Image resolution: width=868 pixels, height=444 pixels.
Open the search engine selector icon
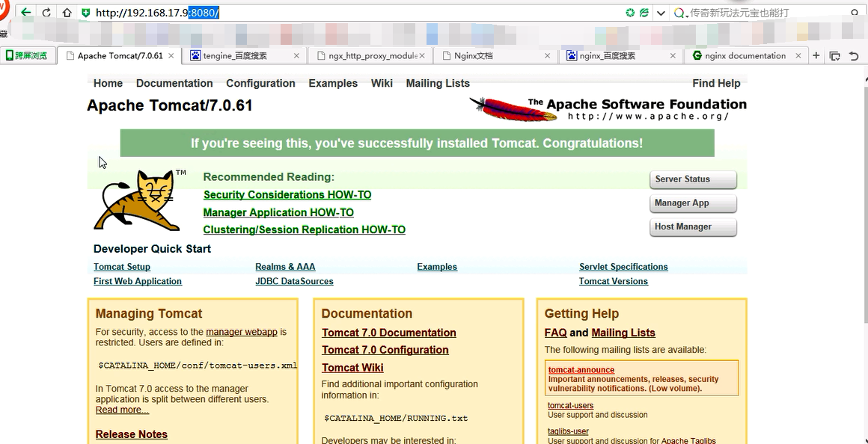[680, 13]
